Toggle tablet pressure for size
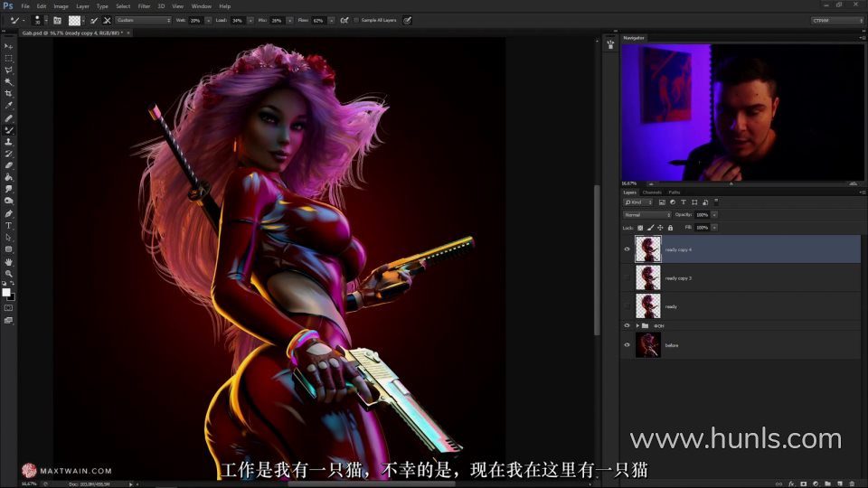This screenshot has height=488, width=868. click(x=408, y=21)
